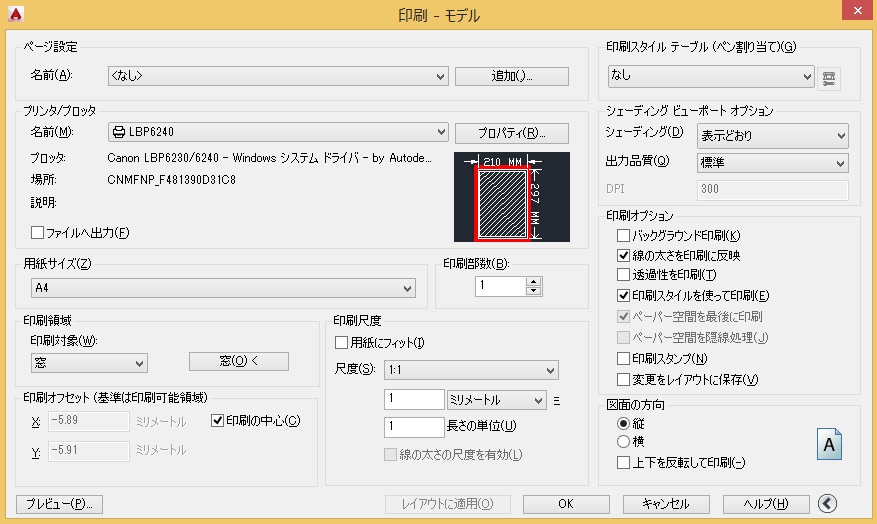
Task: Open the 印刷対象 窓 dropdown
Action: (x=86, y=362)
